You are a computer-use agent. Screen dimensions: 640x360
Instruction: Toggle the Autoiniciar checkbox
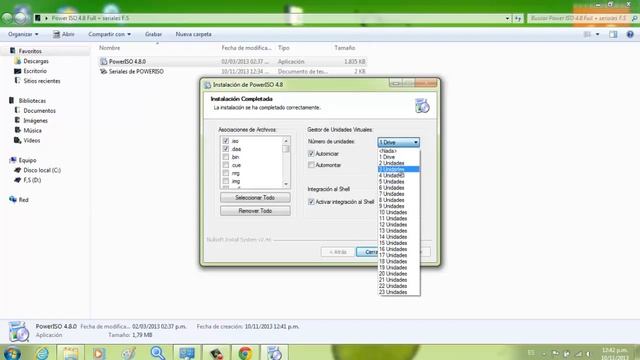point(311,153)
